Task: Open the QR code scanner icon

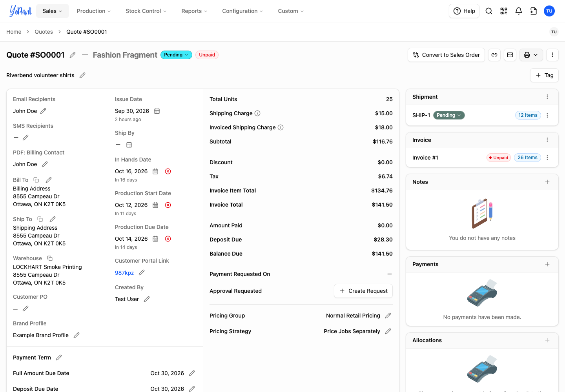Action: [504, 11]
